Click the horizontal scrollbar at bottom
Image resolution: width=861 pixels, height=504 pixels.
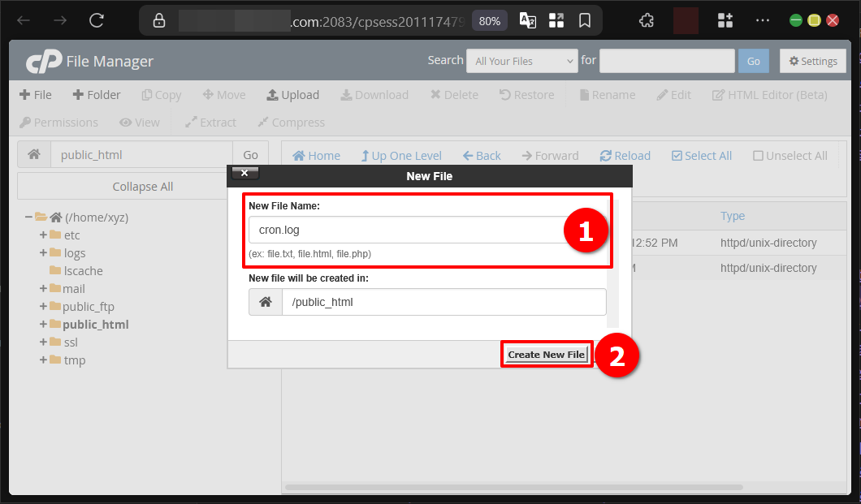click(513, 488)
